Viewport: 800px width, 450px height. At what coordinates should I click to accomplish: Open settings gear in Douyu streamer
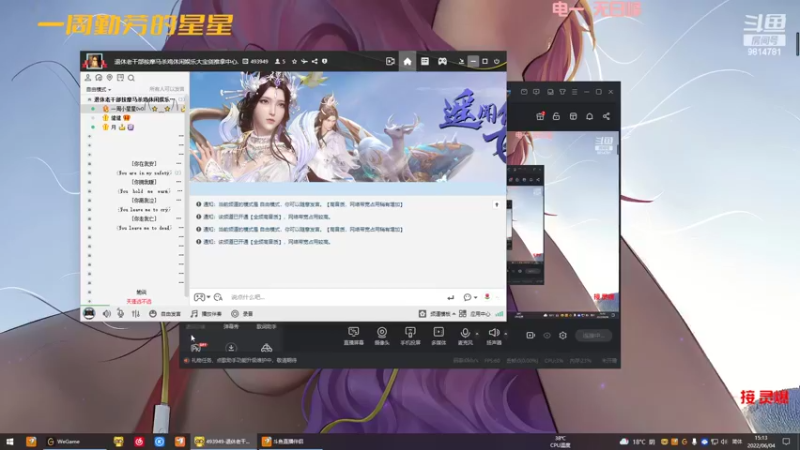563,335
